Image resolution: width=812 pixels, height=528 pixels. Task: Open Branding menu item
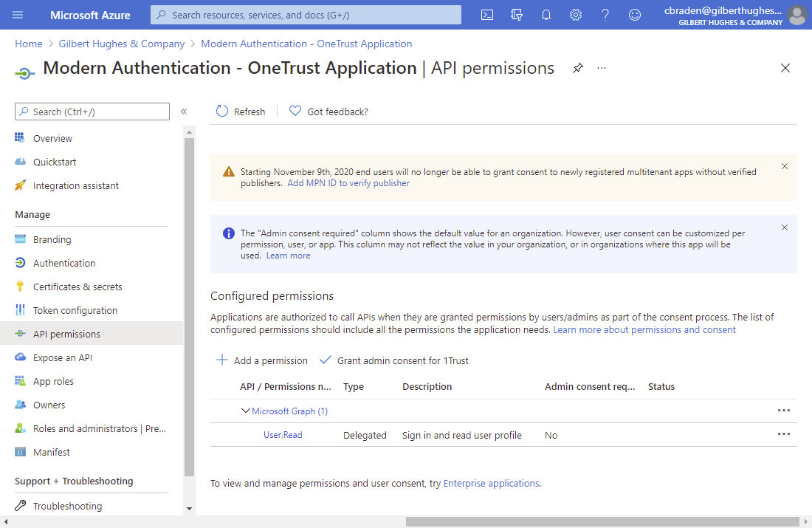point(52,239)
